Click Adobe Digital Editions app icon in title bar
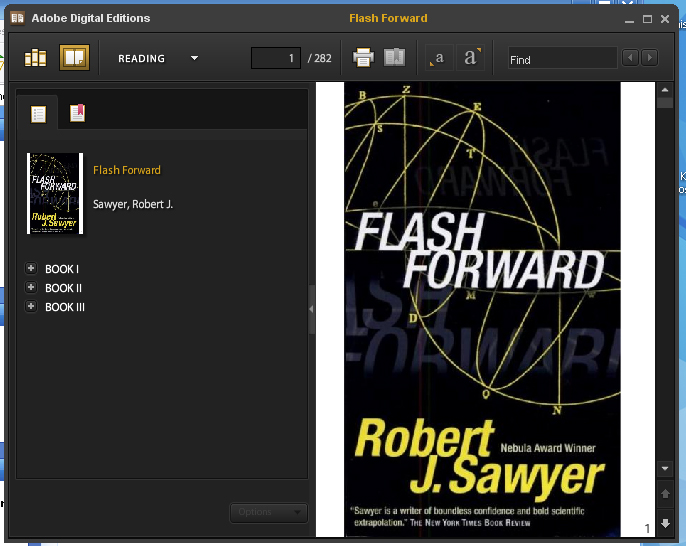The image size is (686, 546). click(18, 18)
